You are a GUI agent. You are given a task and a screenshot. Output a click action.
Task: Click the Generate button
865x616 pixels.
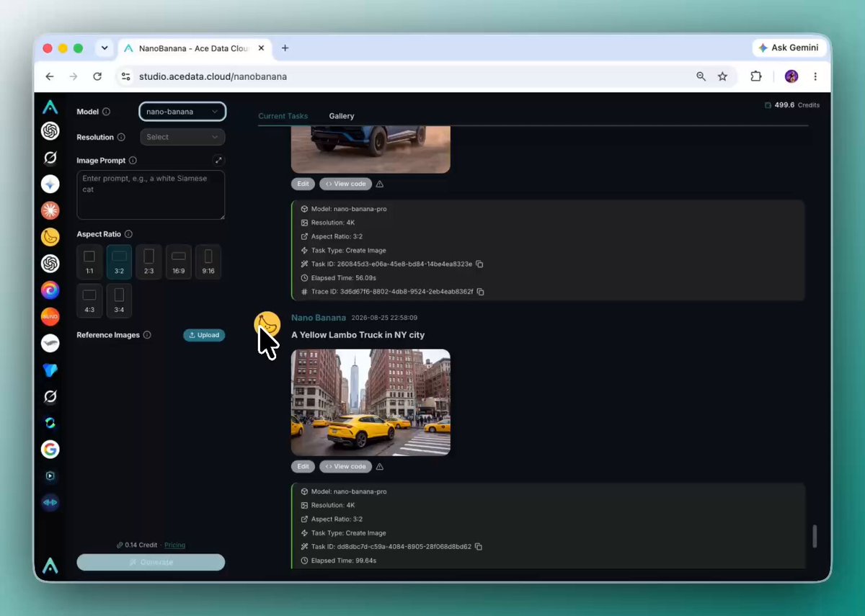coord(151,562)
